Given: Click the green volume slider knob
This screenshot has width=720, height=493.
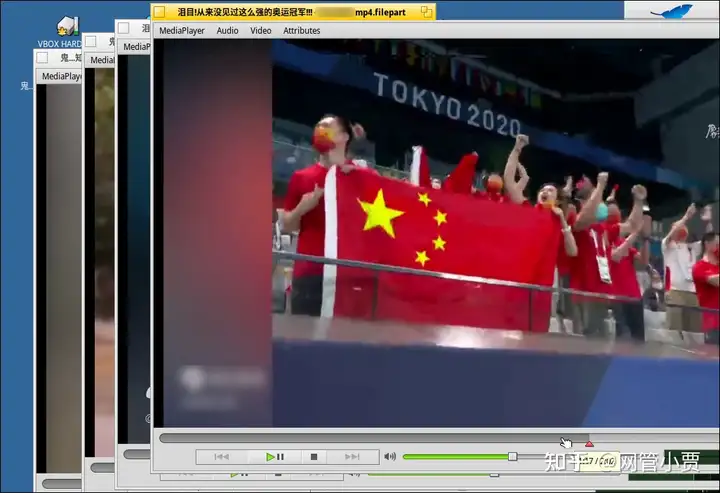Looking at the screenshot, I should point(512,456).
